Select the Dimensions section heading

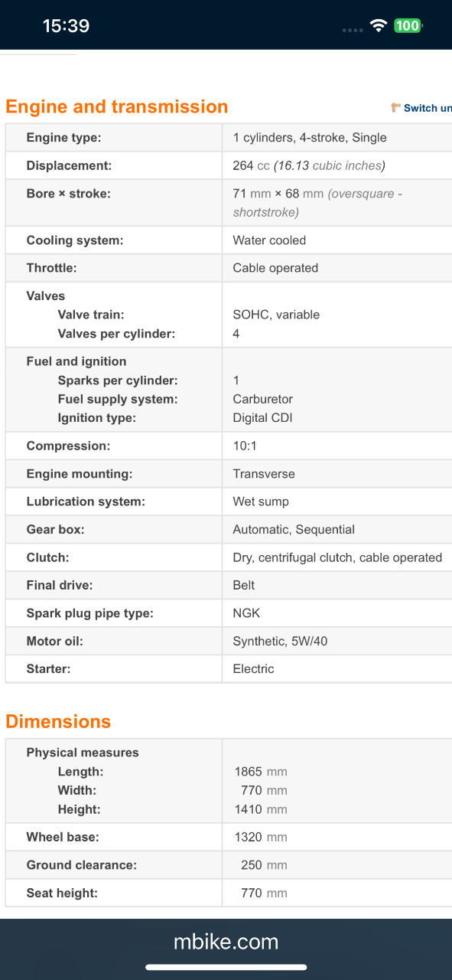coord(58,721)
